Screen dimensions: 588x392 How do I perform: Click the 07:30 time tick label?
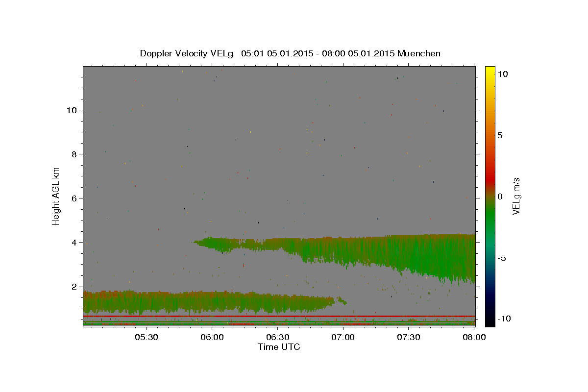[408, 337]
